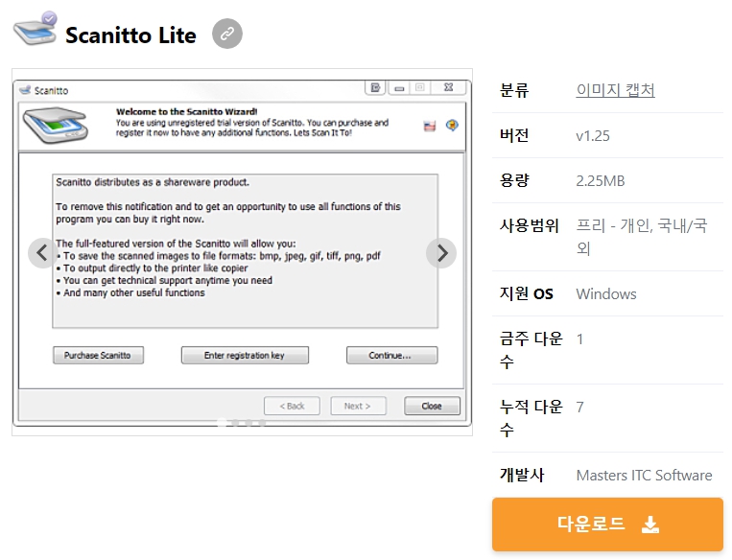Click the US flag language icon

click(x=430, y=126)
